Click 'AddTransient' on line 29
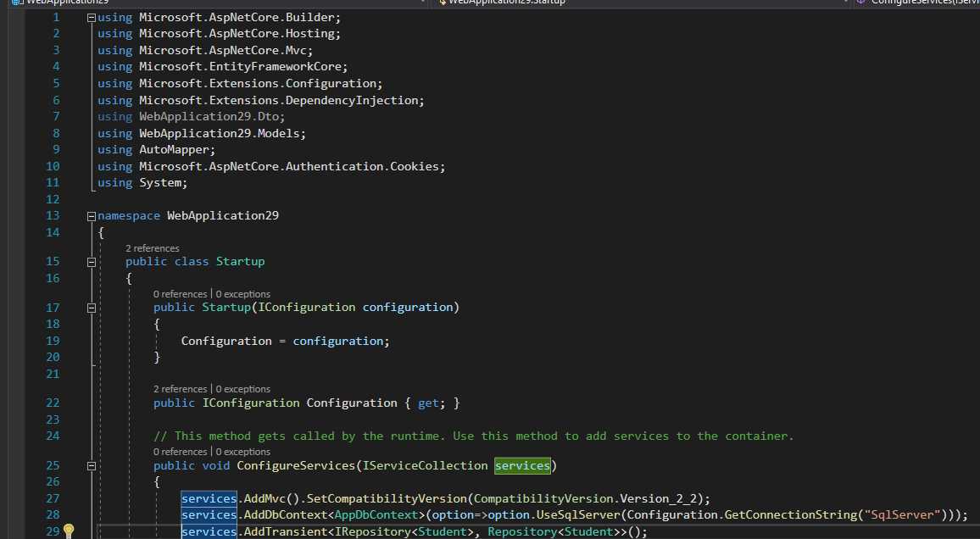Image resolution: width=980 pixels, height=539 pixels. coord(286,531)
